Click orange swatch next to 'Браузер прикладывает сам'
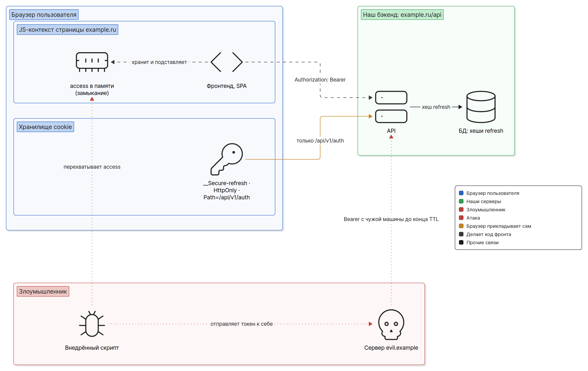This screenshot has height=371, width=588. click(x=461, y=226)
